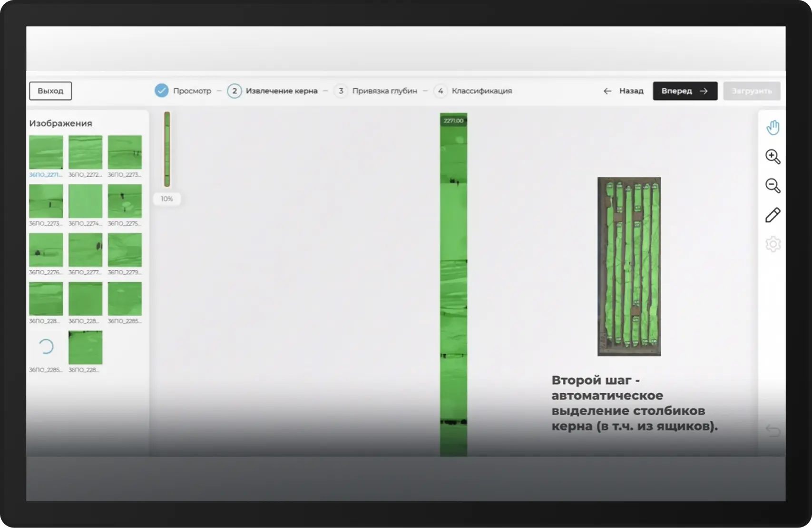Click the zoom out magnifier icon
812x528 pixels.
pos(773,186)
